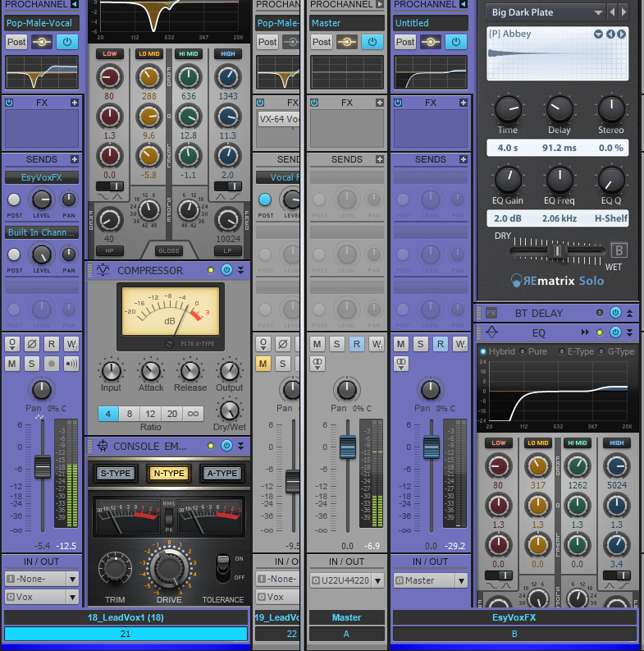644x651 pixels.
Task: Select the Built In Chann... send slot
Action: (42, 232)
